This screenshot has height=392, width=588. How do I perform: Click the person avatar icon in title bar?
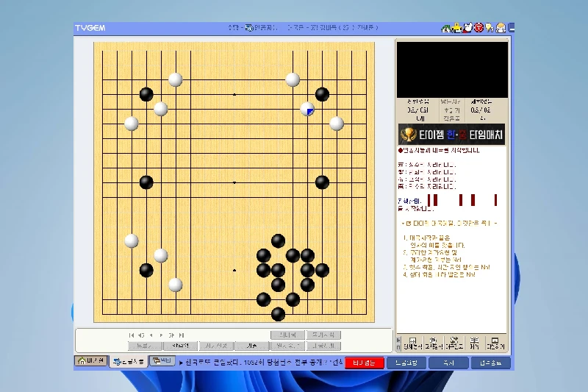point(501,28)
